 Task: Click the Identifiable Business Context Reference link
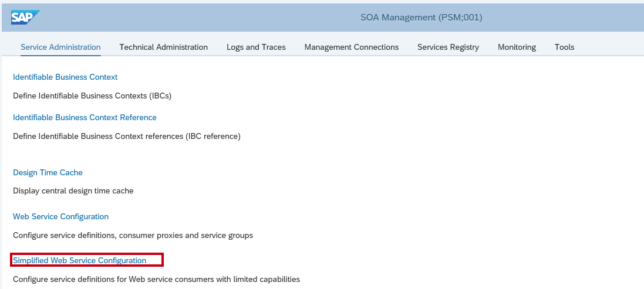coord(85,117)
